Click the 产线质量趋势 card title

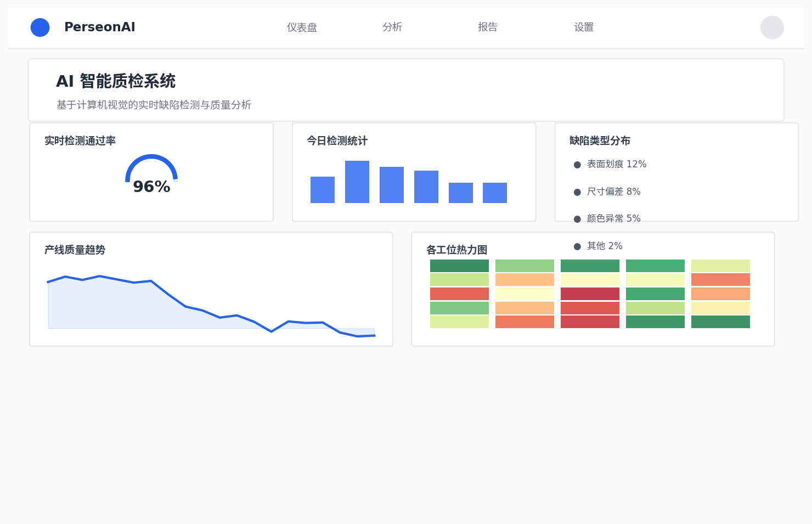click(x=75, y=250)
